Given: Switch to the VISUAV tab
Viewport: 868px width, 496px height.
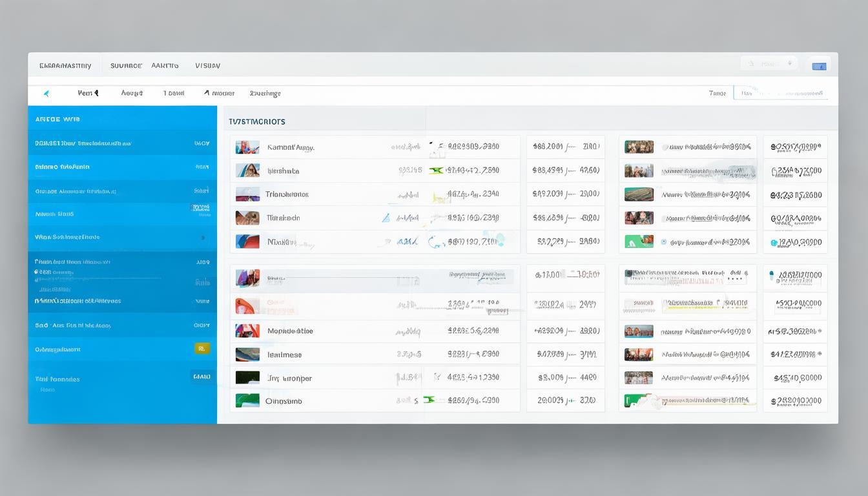Looking at the screenshot, I should pyautogui.click(x=207, y=66).
